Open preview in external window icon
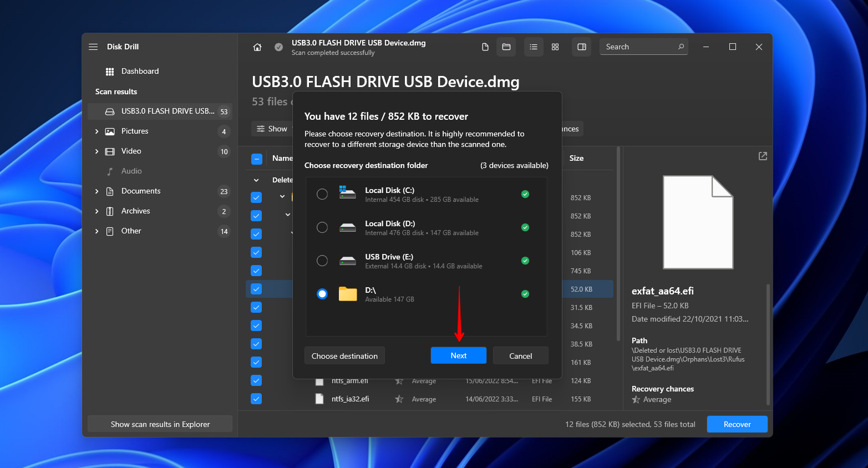This screenshot has height=468, width=868. click(763, 156)
